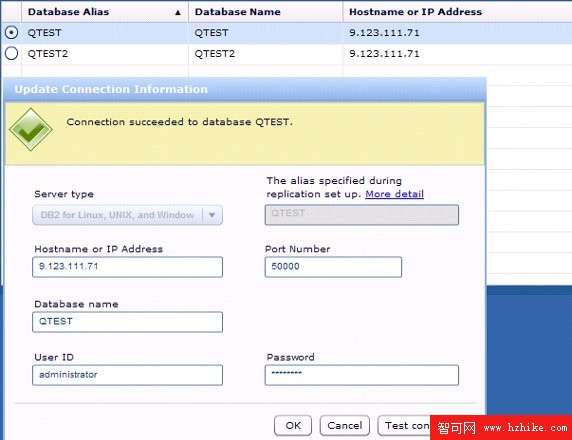Click the Database Name column header
Viewport: 572px width, 440px height.
tap(265, 12)
